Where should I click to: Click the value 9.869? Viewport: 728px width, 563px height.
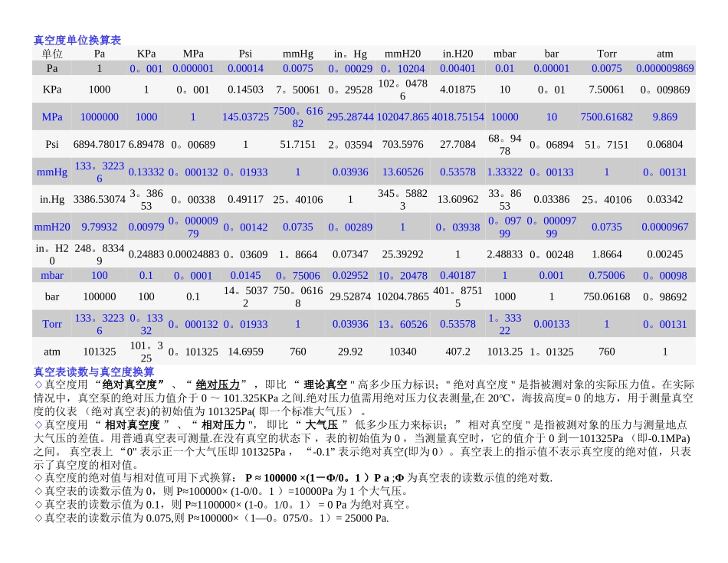(x=665, y=117)
